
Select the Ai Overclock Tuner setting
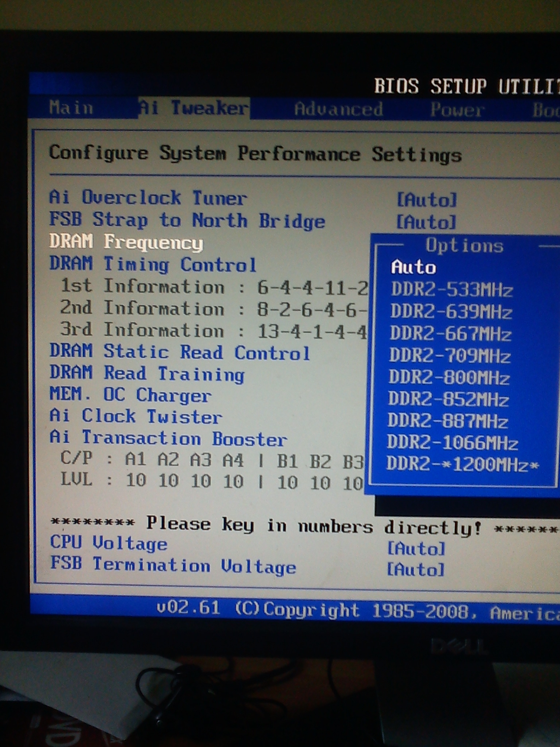pos(148,198)
